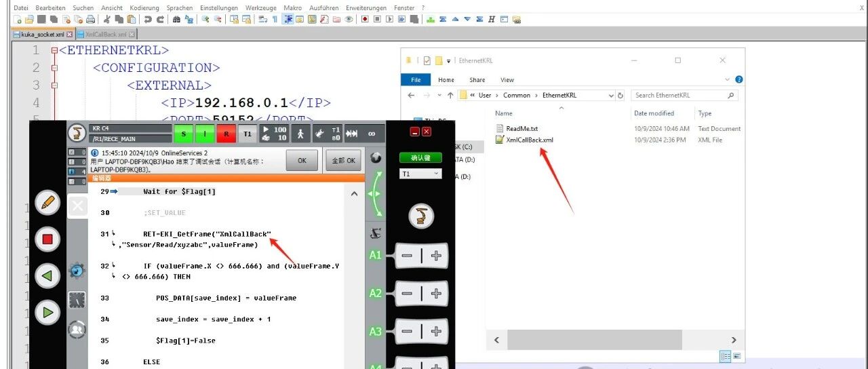Acknowledge the message with OK button
The image size is (868, 369).
pyautogui.click(x=302, y=161)
